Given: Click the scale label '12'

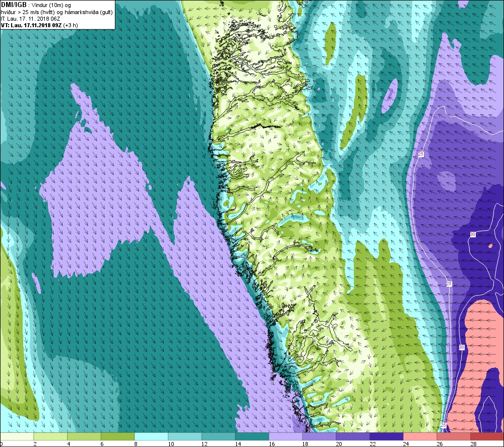Looking at the screenshot, I should (205, 444).
